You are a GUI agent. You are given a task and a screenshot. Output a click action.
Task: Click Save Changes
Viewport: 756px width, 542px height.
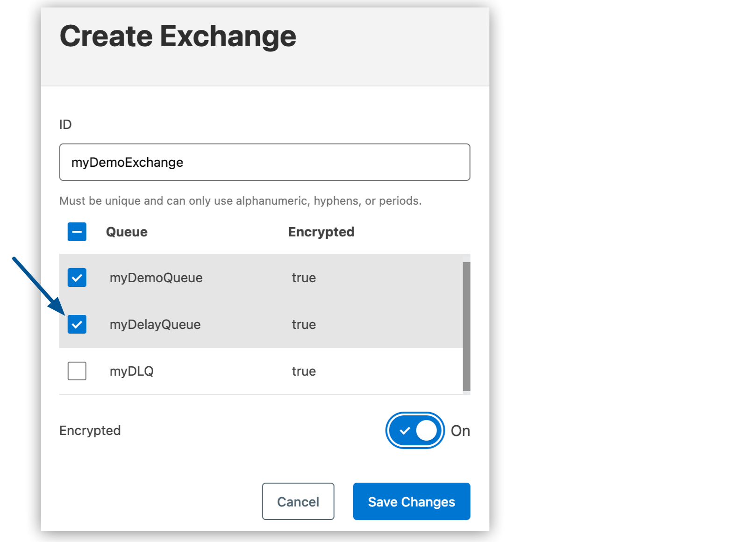411,501
